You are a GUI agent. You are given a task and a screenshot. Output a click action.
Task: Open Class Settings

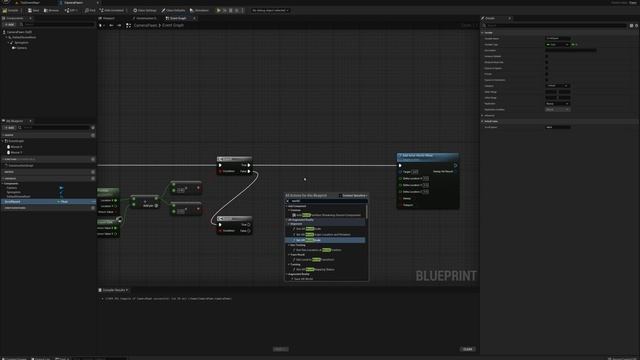point(145,10)
